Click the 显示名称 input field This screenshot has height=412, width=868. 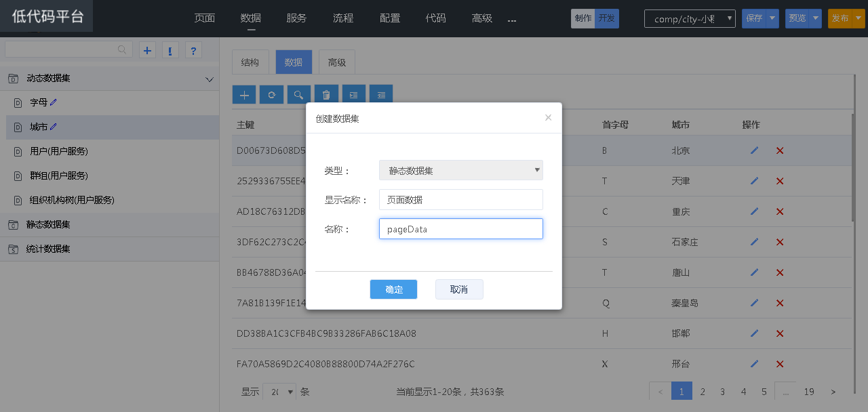[461, 200]
